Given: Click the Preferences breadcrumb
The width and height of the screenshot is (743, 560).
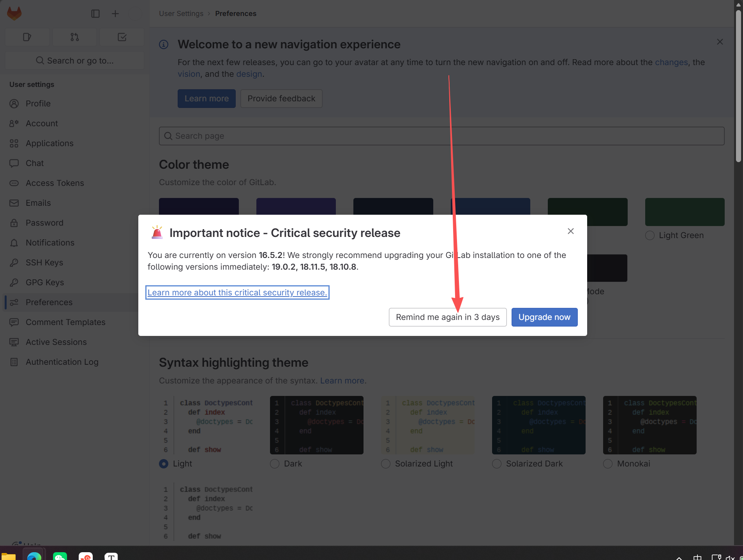Looking at the screenshot, I should pos(236,14).
